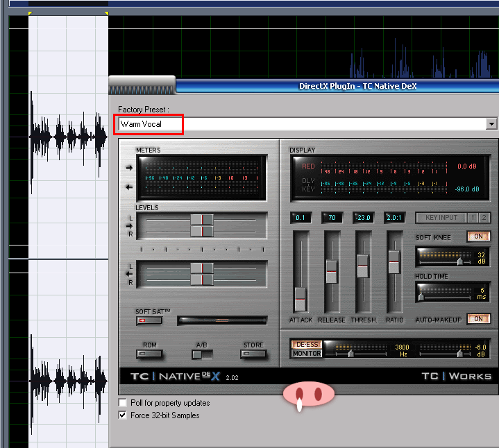Toggle the MONITOR button

click(307, 353)
